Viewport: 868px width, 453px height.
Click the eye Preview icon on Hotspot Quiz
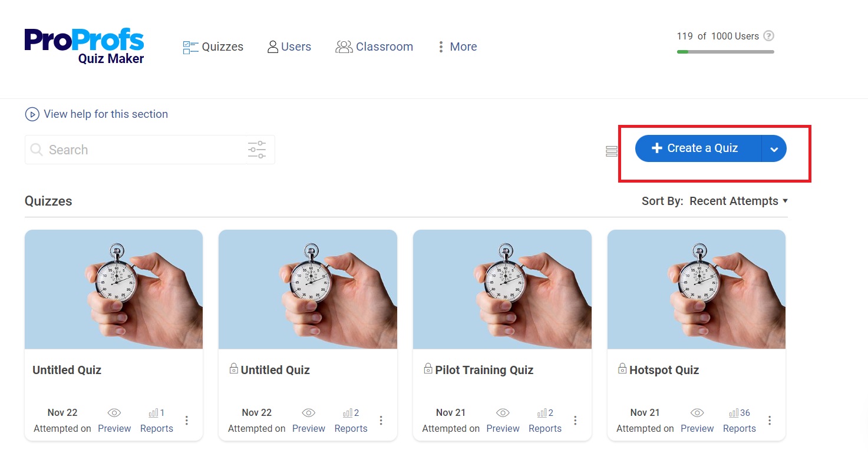697,413
